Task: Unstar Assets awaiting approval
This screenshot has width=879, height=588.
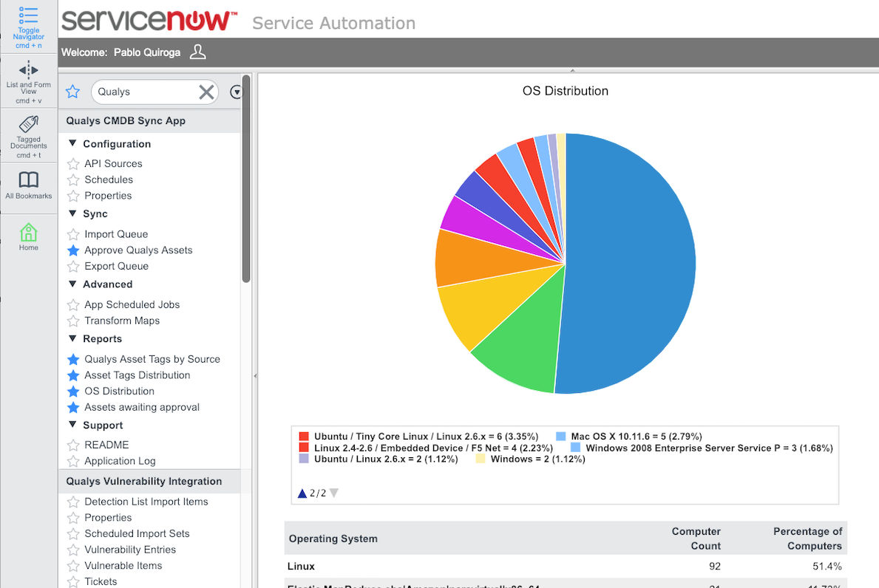Action: pos(73,408)
